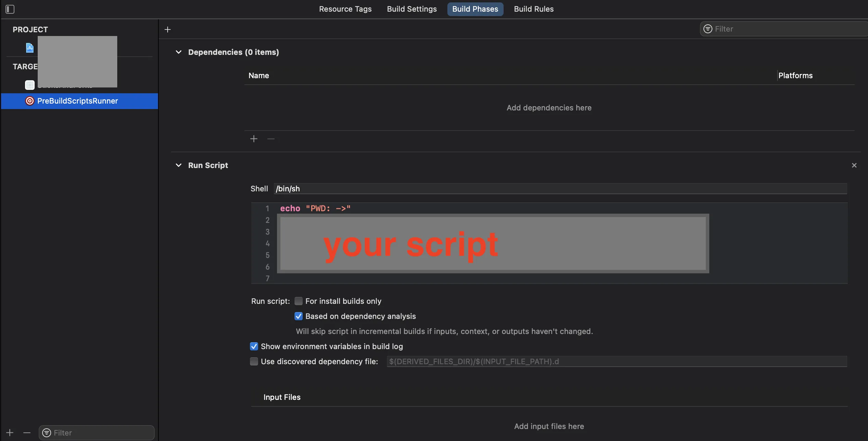Click the add dependency plus button

tap(254, 139)
